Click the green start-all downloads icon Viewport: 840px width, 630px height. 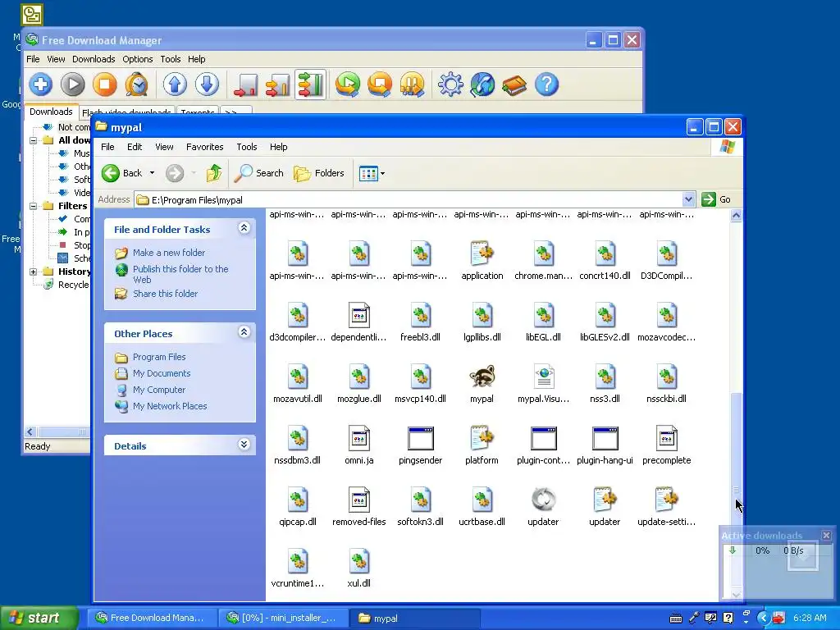tap(348, 84)
